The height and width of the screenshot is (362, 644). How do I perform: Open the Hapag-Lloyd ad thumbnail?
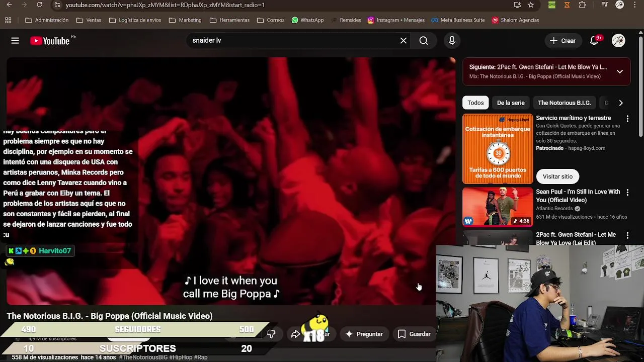[498, 149]
